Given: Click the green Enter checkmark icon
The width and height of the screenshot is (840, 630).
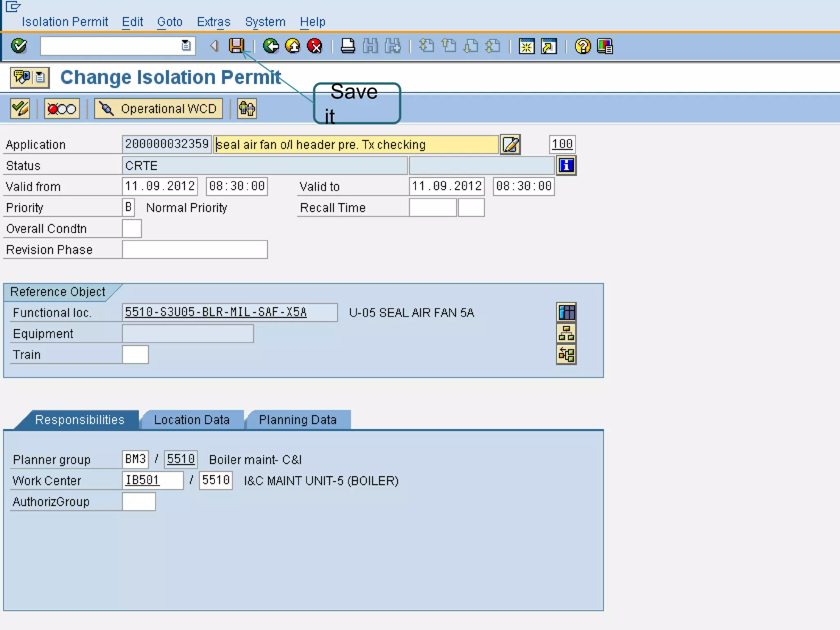Looking at the screenshot, I should (19, 46).
